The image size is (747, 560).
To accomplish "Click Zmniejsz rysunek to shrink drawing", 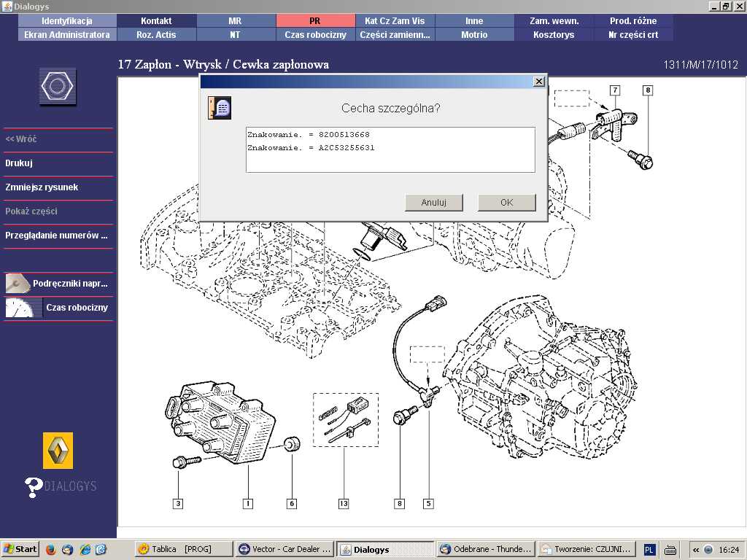I will (x=58, y=187).
